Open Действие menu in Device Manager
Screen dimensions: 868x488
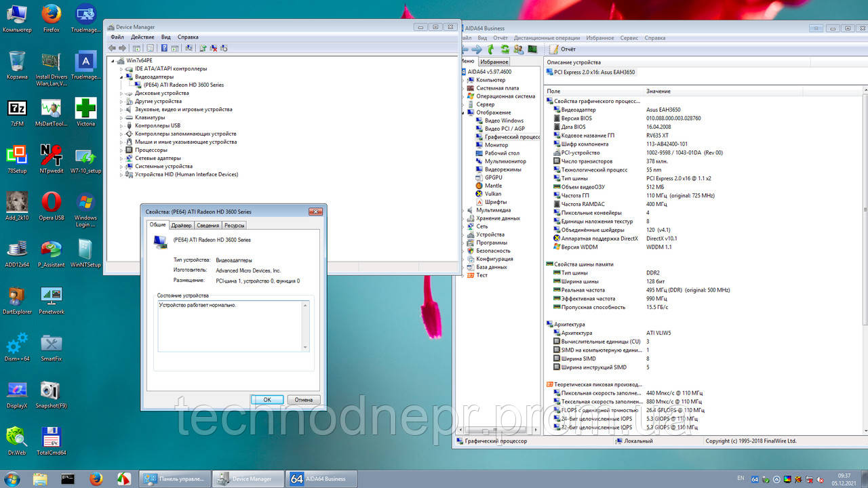[142, 37]
